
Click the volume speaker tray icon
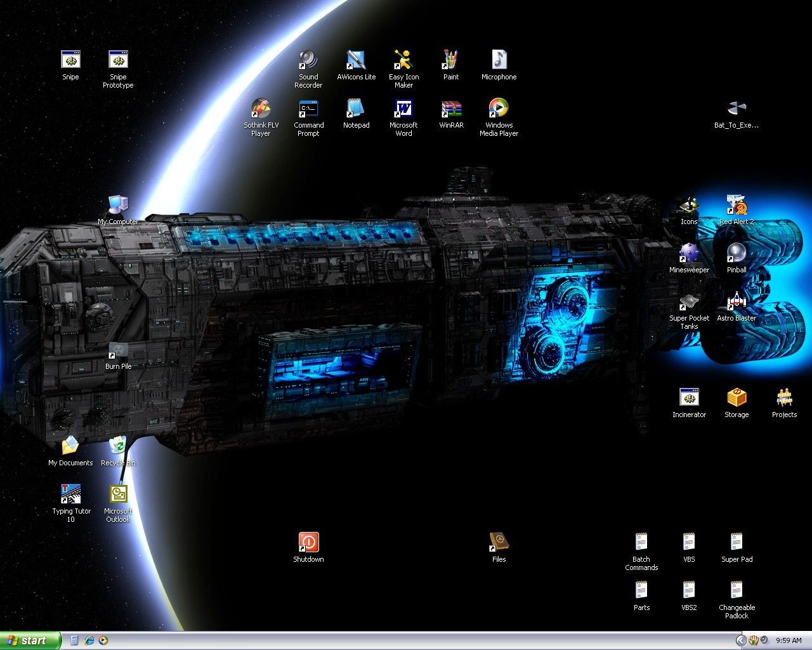[764, 640]
